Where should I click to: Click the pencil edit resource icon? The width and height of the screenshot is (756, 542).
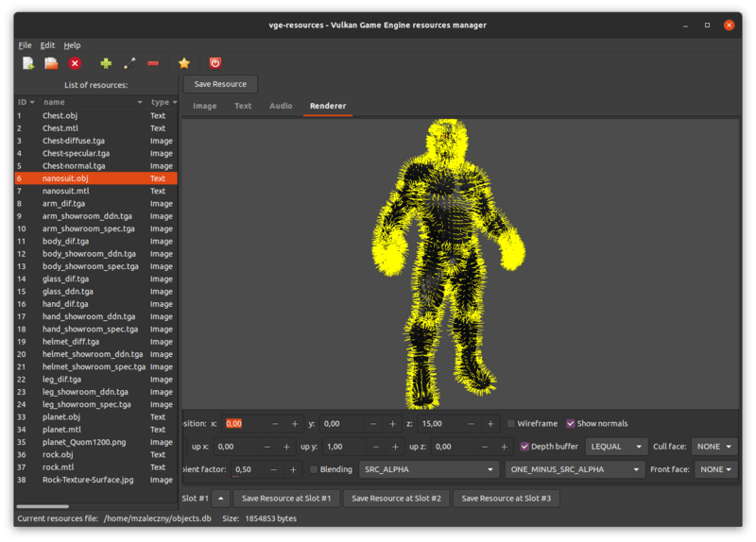(x=129, y=63)
